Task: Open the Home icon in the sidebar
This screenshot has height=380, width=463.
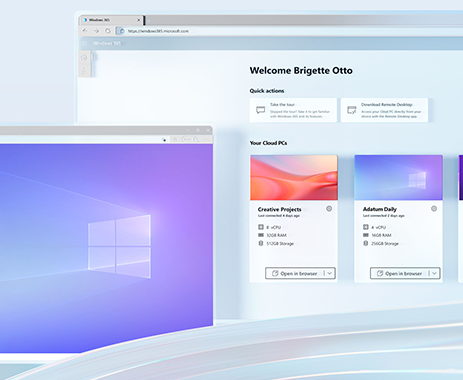Action: click(84, 58)
